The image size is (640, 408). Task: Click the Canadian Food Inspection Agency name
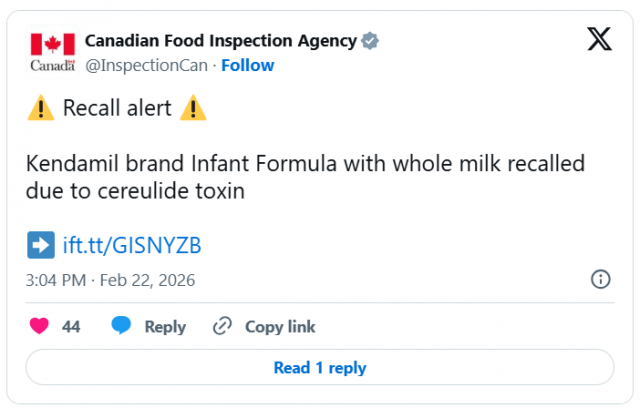(220, 41)
